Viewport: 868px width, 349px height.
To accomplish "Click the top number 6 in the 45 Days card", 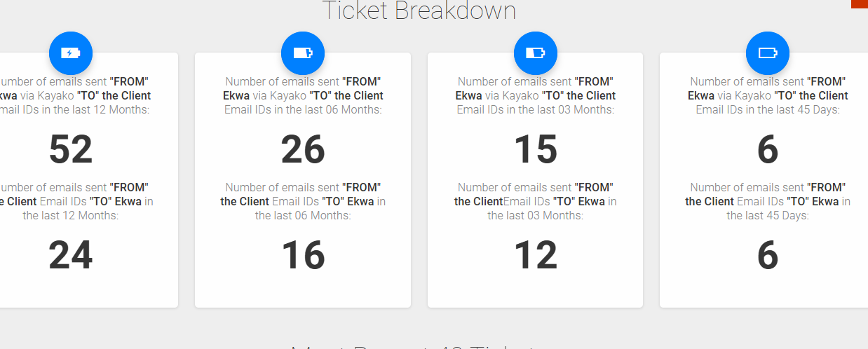I will pyautogui.click(x=768, y=150).
